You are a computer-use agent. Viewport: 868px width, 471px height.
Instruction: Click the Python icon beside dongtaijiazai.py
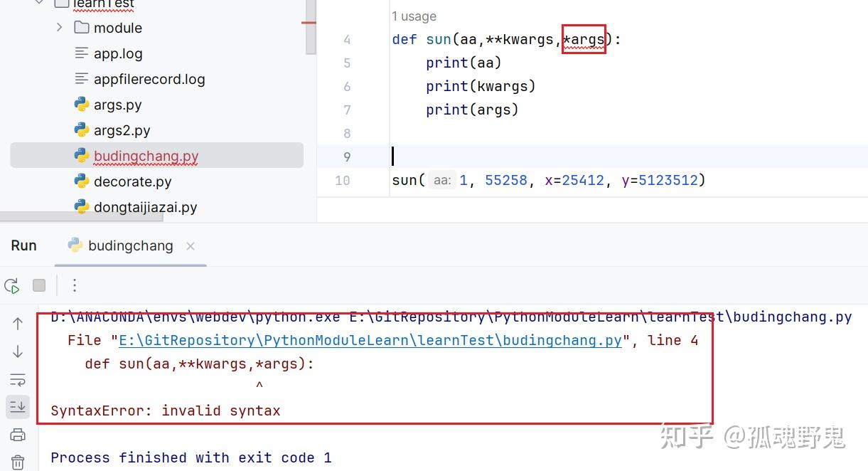coord(80,206)
